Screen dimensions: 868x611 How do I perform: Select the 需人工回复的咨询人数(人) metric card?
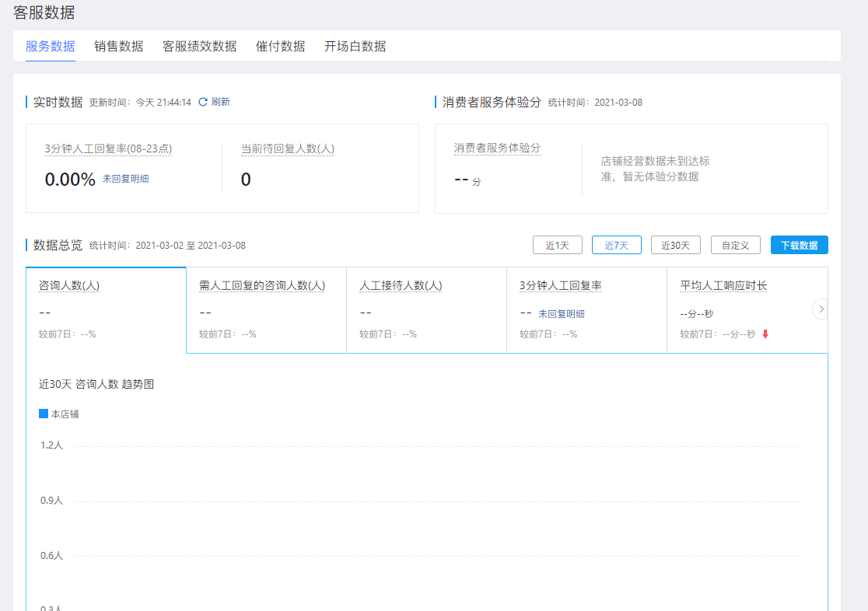266,310
